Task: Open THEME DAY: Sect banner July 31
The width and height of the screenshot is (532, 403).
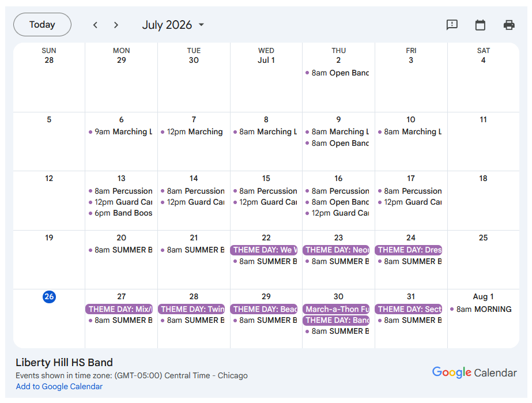Action: click(x=409, y=309)
